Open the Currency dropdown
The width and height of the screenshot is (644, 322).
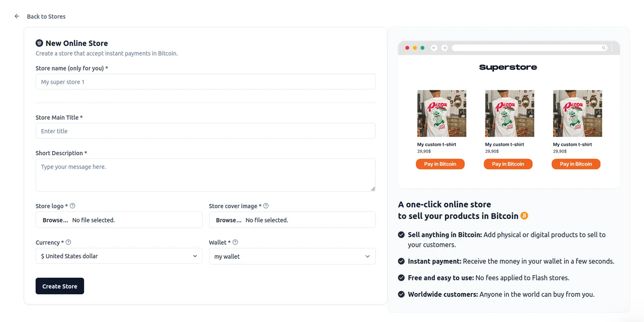pyautogui.click(x=119, y=256)
